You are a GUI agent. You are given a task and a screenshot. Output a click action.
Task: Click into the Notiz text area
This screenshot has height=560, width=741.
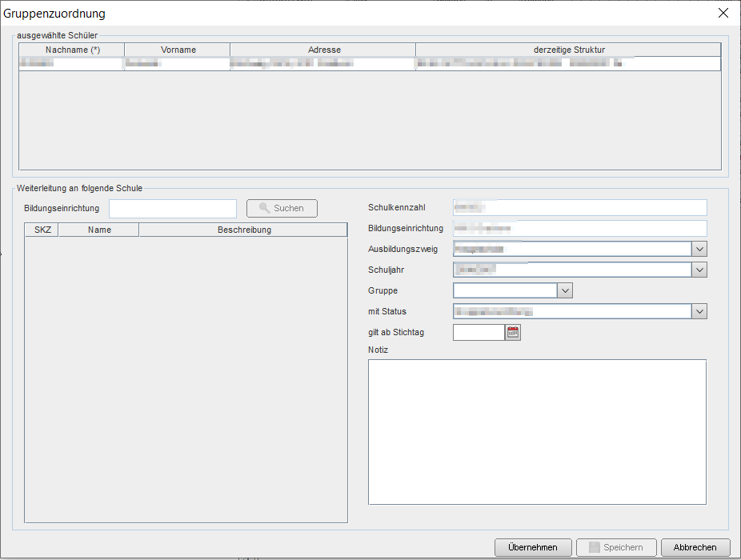pyautogui.click(x=537, y=432)
